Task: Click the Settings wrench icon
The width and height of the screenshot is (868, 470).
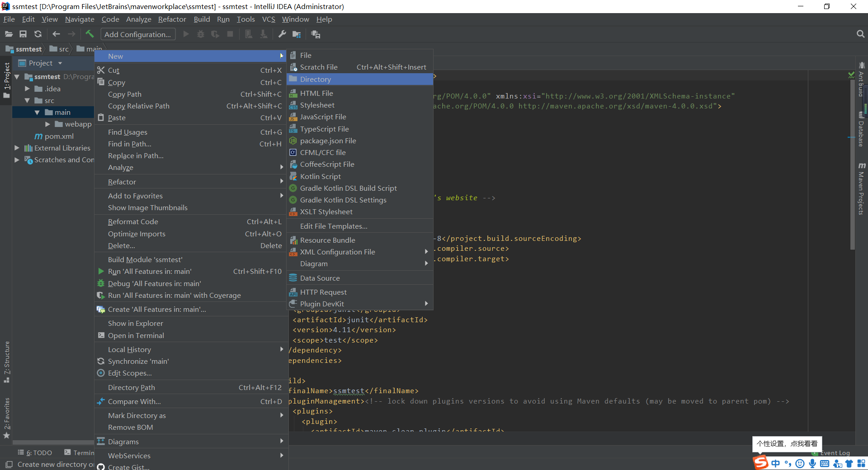Action: pos(282,34)
